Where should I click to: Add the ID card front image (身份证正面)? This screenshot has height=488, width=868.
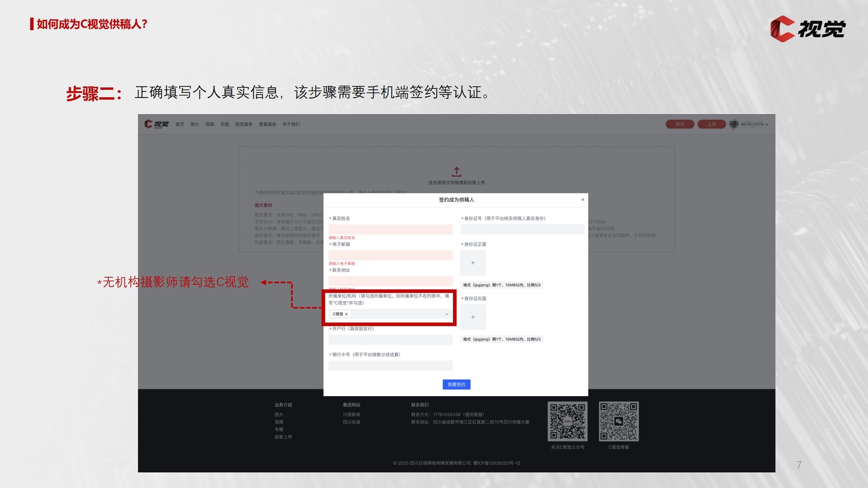tap(473, 263)
